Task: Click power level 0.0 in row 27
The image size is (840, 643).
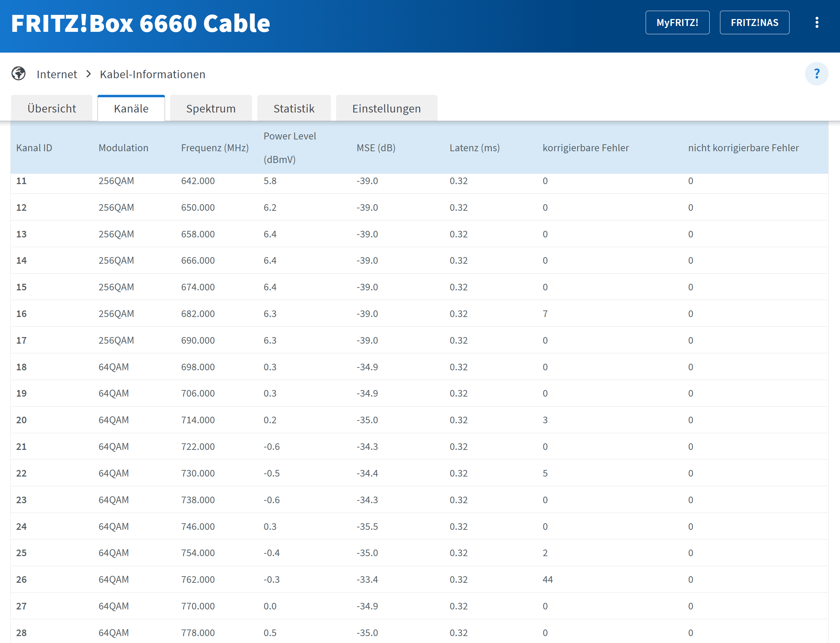Action: click(270, 606)
